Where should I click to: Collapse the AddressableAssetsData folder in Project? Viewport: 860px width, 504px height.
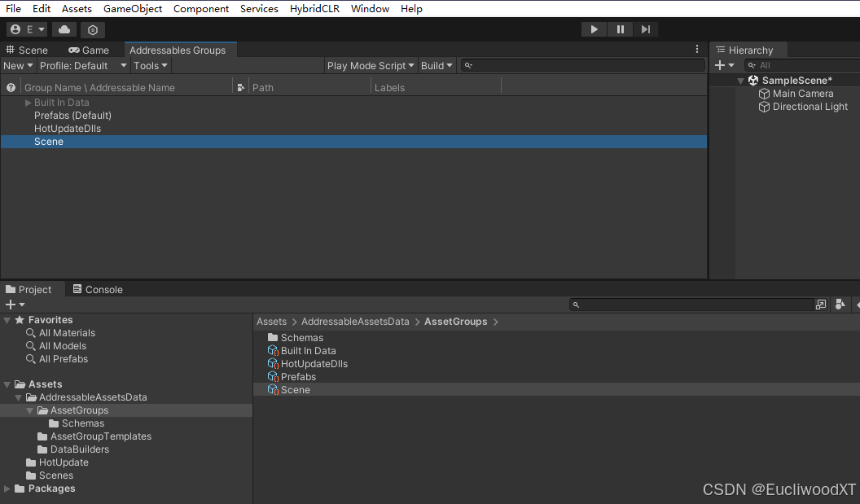coord(18,397)
